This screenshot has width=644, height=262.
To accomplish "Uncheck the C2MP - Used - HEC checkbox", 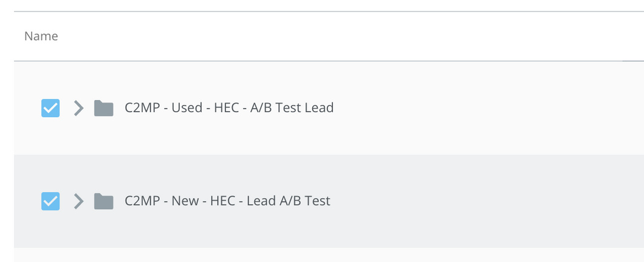I will click(50, 108).
